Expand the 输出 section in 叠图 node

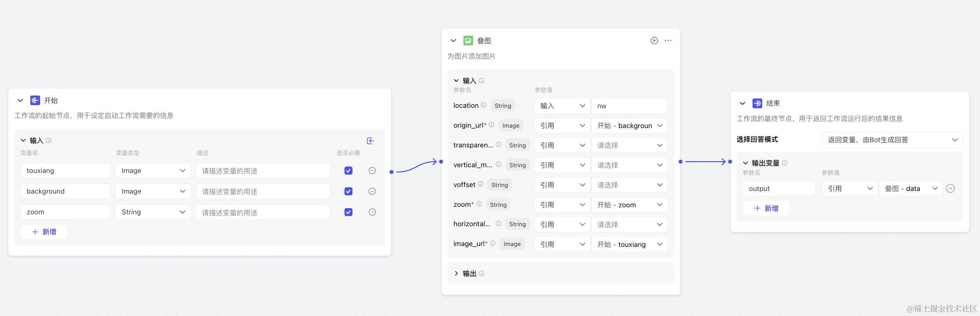(457, 273)
